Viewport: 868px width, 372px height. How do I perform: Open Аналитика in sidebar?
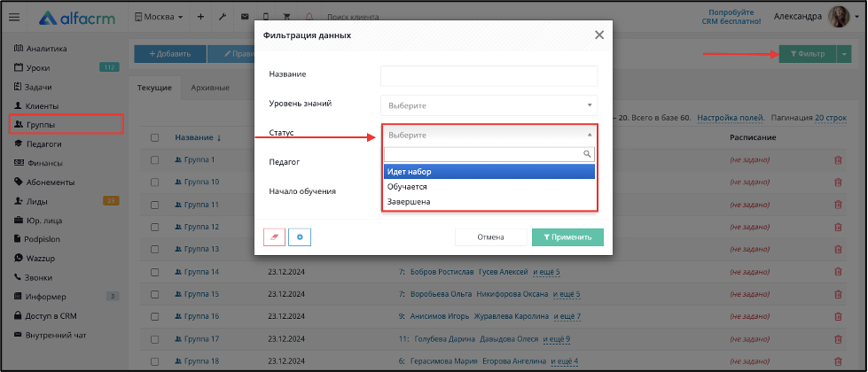point(40,49)
